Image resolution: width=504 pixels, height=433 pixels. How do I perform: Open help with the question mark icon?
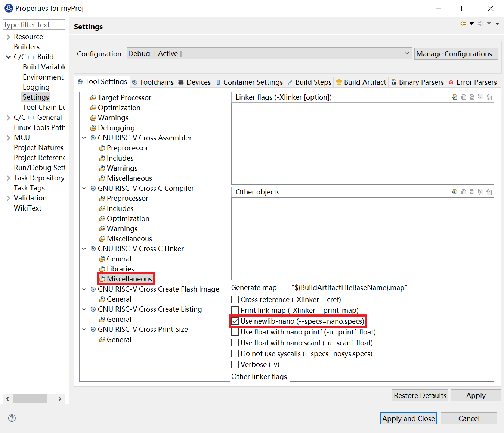12,418
